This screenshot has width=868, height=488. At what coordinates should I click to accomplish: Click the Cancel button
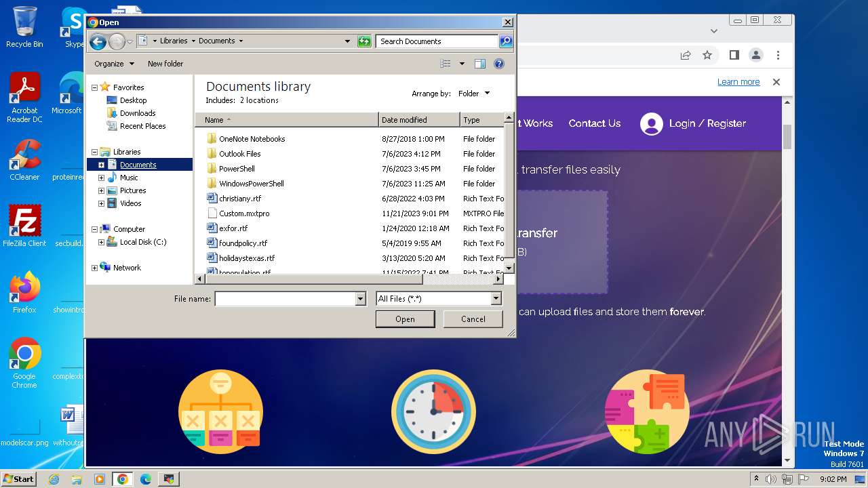pos(473,319)
